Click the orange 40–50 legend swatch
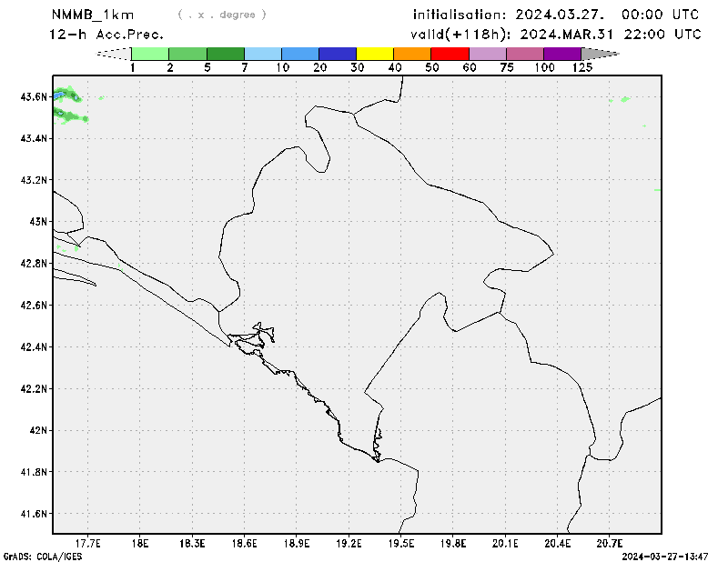Image resolution: width=728 pixels, height=562 pixels. pos(412,54)
